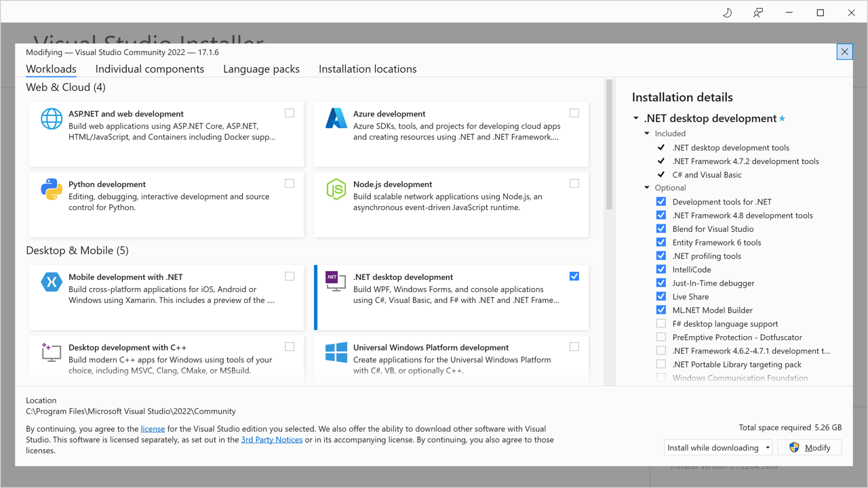This screenshot has height=488, width=868.
Task: Open the Individual components tab
Action: click(x=150, y=69)
